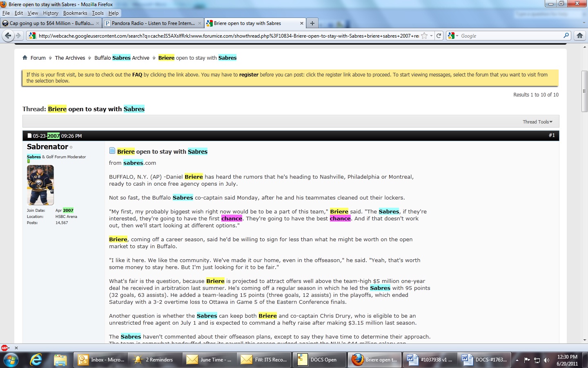Open the #1 post permalink

point(552,135)
